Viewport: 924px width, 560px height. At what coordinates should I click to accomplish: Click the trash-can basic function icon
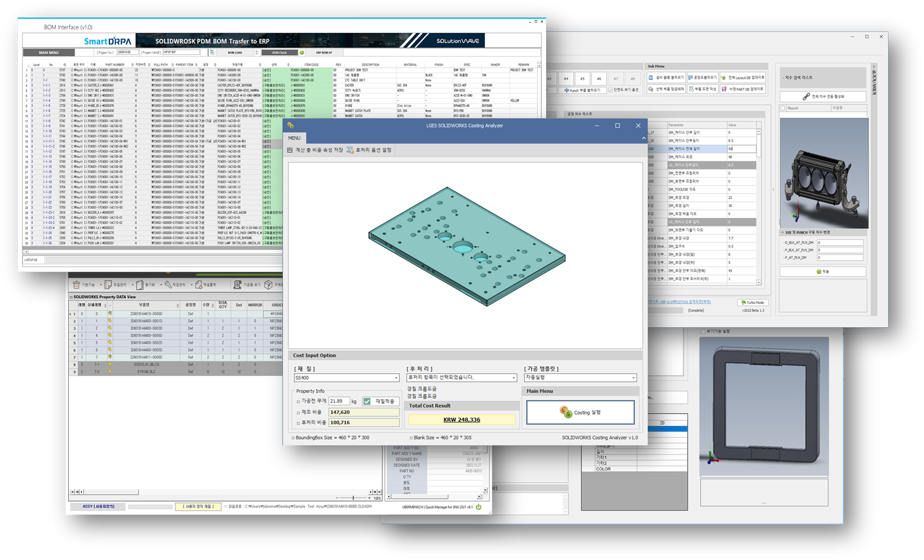click(x=76, y=285)
